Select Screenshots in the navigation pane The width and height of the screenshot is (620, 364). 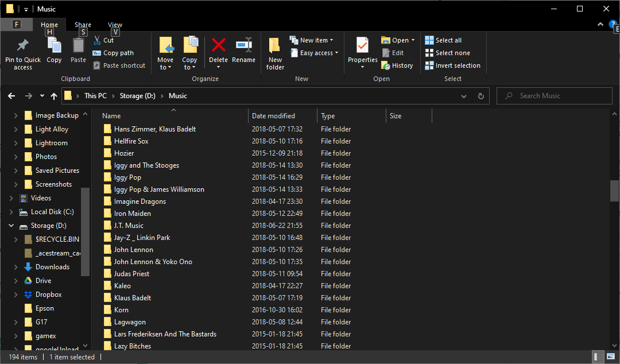pyautogui.click(x=53, y=184)
